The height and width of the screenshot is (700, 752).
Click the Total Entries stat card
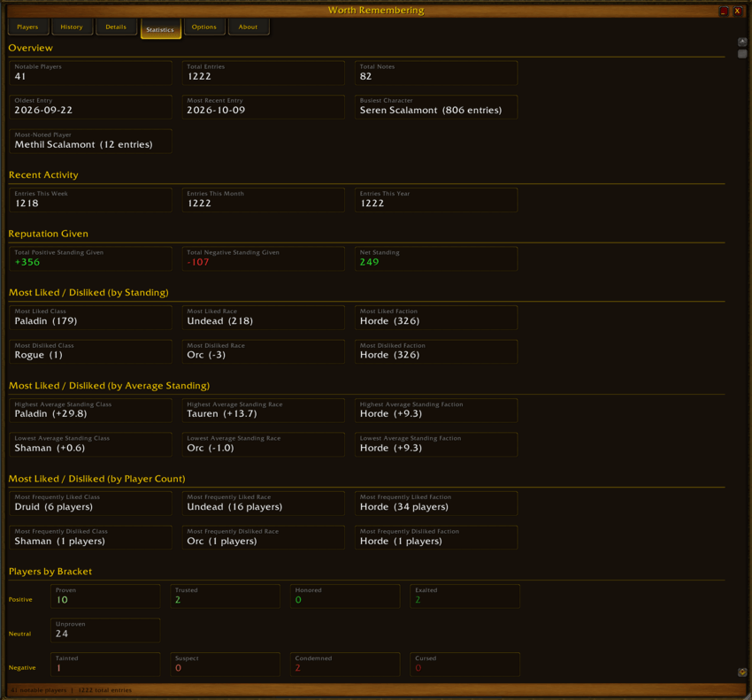[x=264, y=73]
